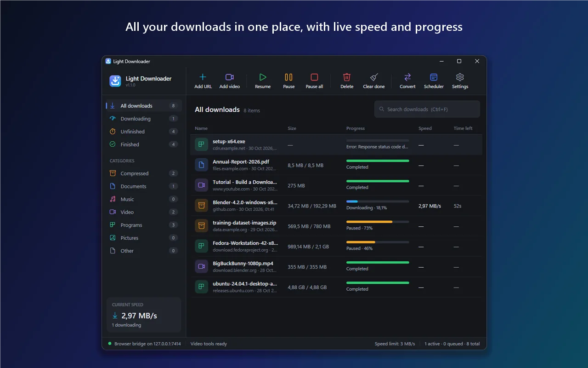Screen dimensions: 588x368
Task: Select the ubuntu-24.04.1-desktop file name
Action: pyautogui.click(x=245, y=284)
